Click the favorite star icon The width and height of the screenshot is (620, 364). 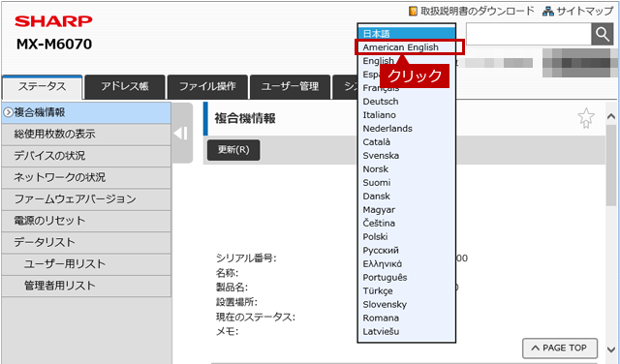coord(585,118)
